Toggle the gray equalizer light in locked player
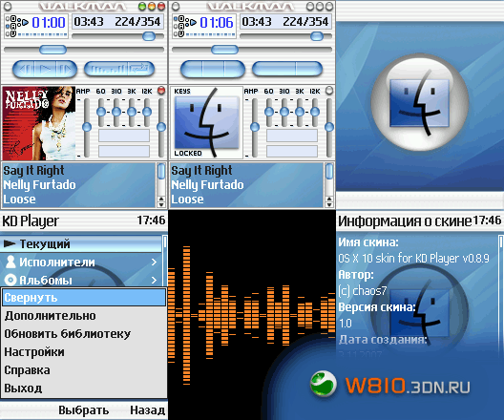 click(x=329, y=91)
